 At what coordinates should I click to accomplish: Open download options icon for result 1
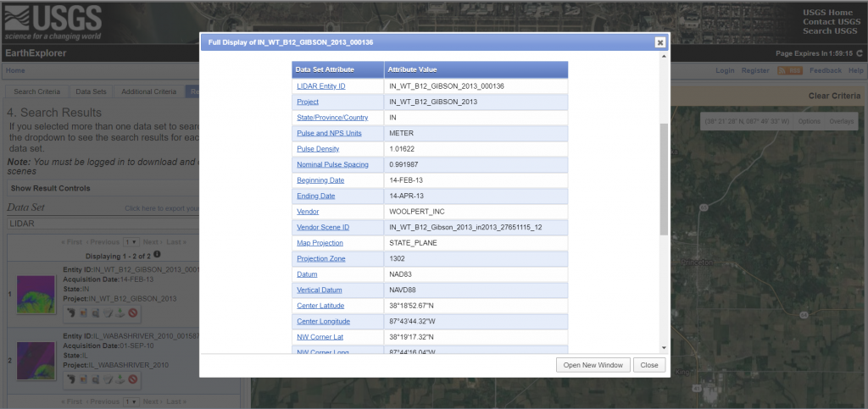click(120, 313)
